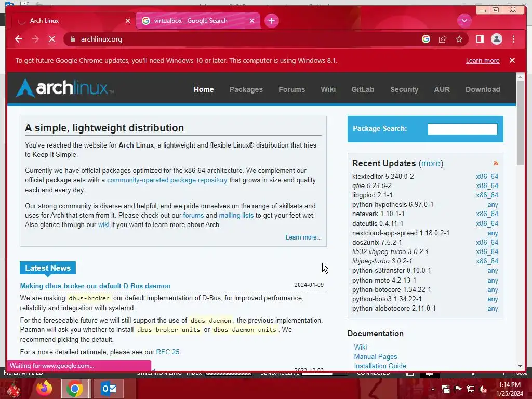Go back to the previous page
532x399 pixels.
19,39
